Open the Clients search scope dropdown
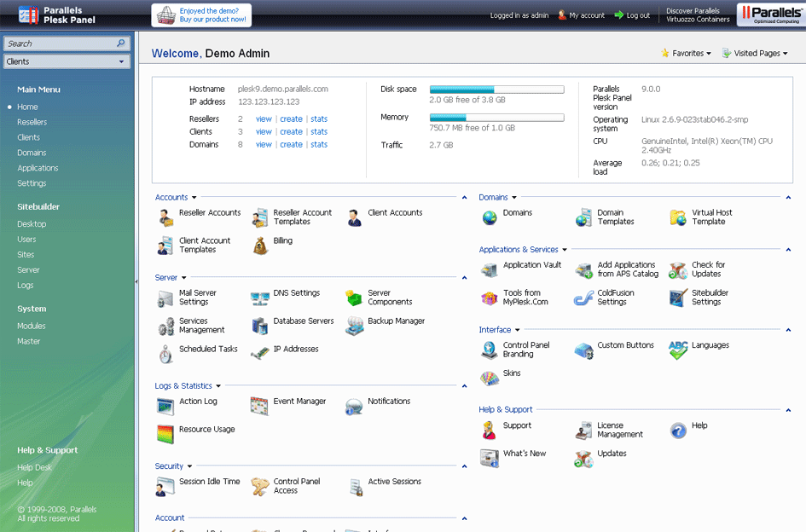Viewport: 806px width, 532px height. [66, 61]
